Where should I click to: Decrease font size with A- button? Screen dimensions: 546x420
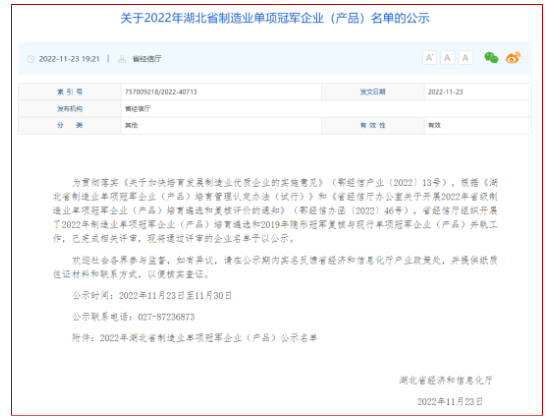(x=447, y=58)
